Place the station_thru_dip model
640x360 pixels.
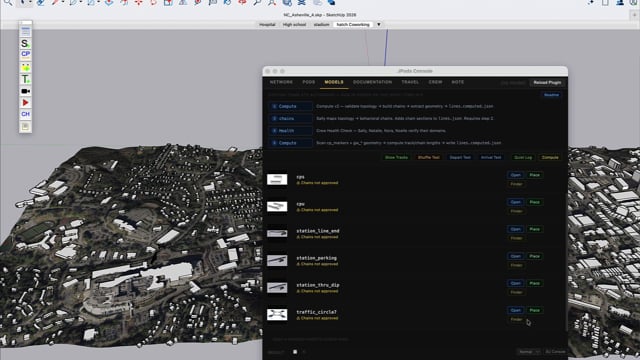click(534, 283)
